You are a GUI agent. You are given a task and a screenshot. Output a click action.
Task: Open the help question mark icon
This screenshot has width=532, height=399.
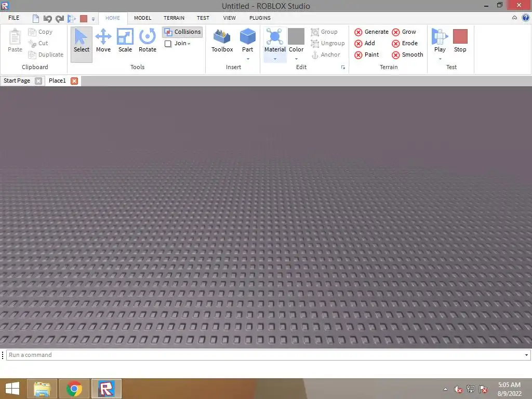click(526, 18)
